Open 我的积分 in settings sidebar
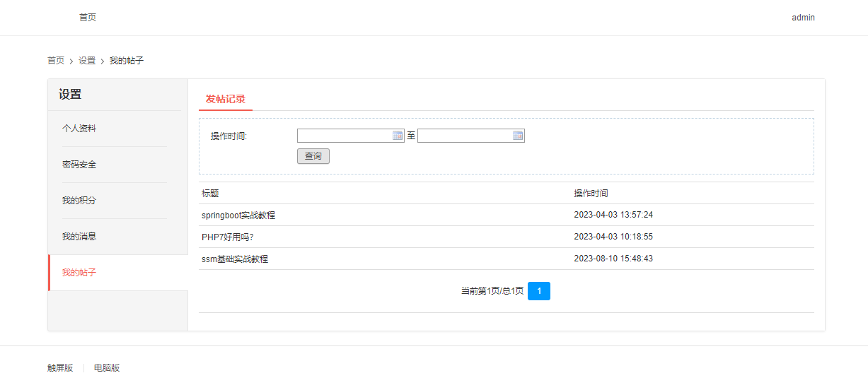 [79, 201]
